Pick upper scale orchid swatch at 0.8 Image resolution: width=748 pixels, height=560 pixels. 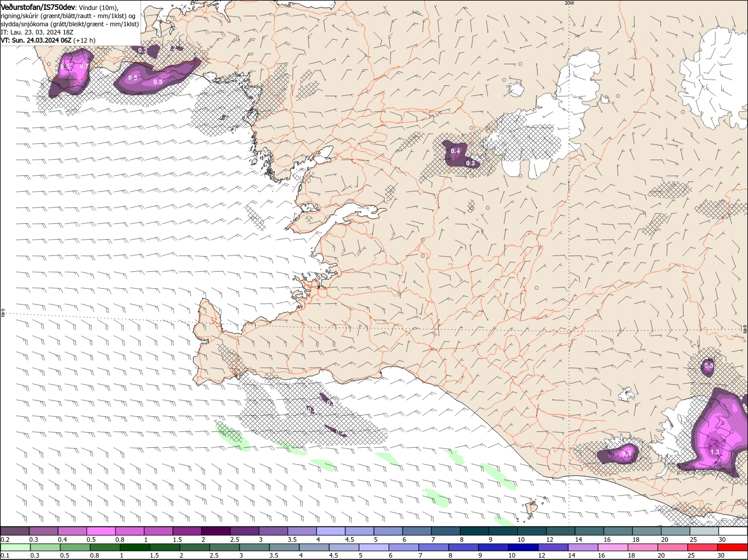pyautogui.click(x=129, y=531)
